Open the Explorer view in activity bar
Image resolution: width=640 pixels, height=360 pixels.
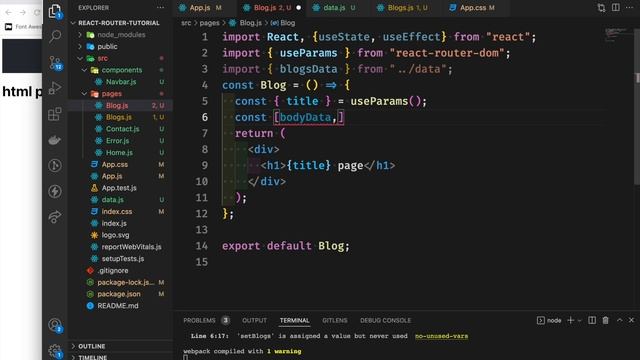point(55,11)
